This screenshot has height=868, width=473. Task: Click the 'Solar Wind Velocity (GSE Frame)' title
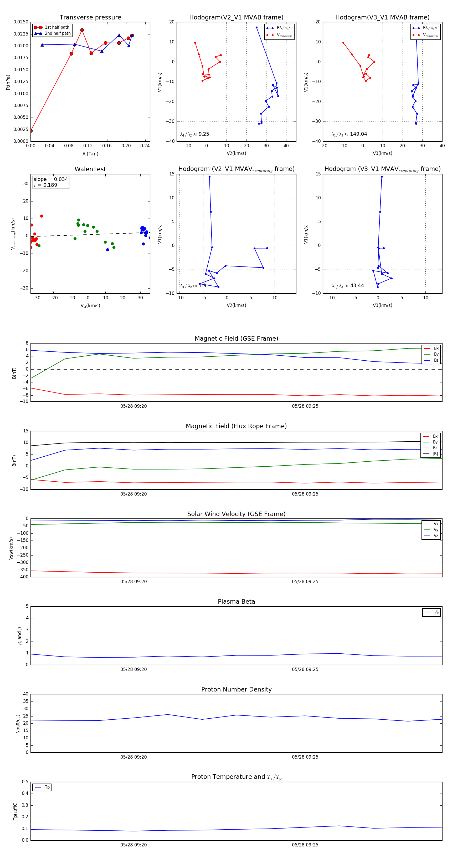(x=236, y=514)
